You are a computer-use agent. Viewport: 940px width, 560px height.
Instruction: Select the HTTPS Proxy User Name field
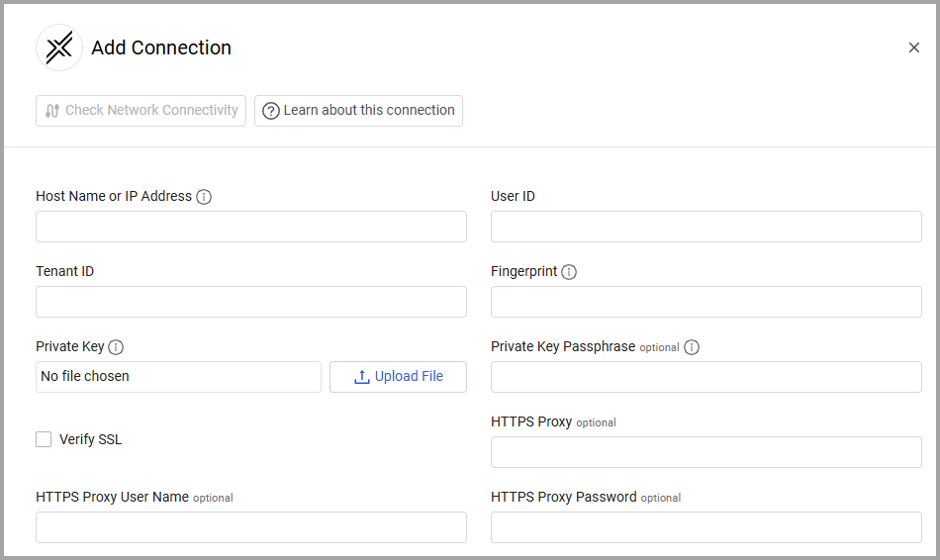point(251,527)
